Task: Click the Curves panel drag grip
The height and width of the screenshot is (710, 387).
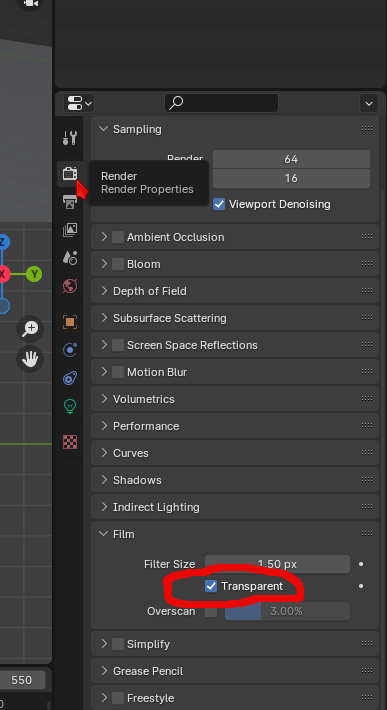Action: 367,452
